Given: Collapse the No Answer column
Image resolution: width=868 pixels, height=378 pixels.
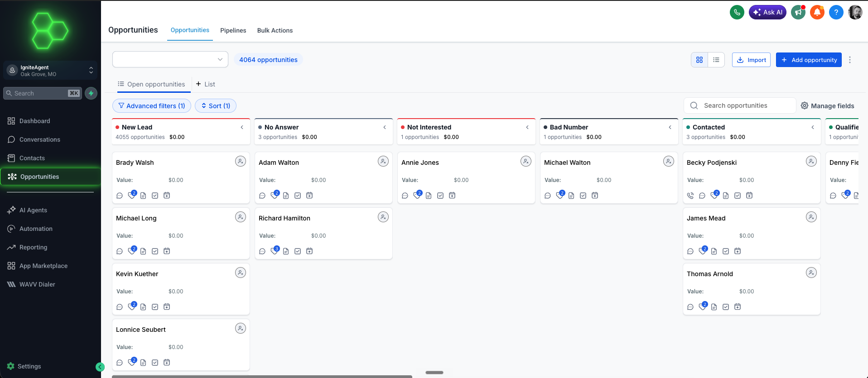Looking at the screenshot, I should click(385, 127).
